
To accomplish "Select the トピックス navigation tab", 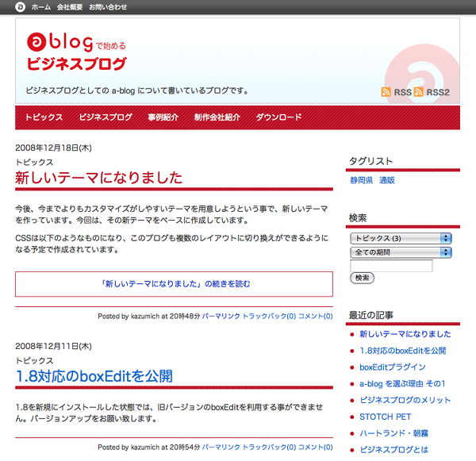I will click(44, 117).
